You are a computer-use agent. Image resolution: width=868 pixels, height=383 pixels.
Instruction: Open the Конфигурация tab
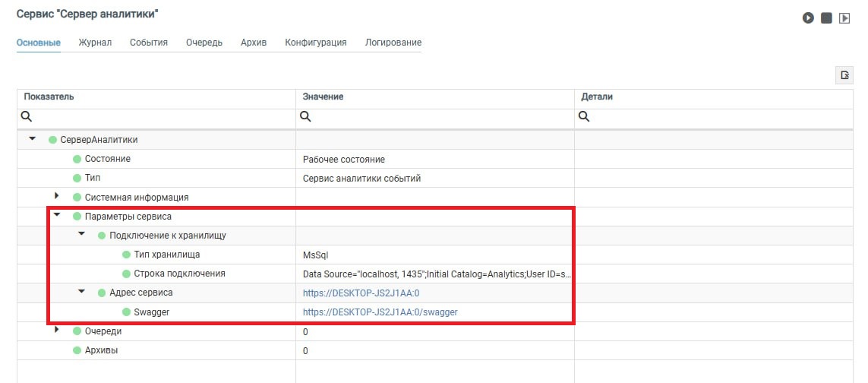click(x=316, y=43)
